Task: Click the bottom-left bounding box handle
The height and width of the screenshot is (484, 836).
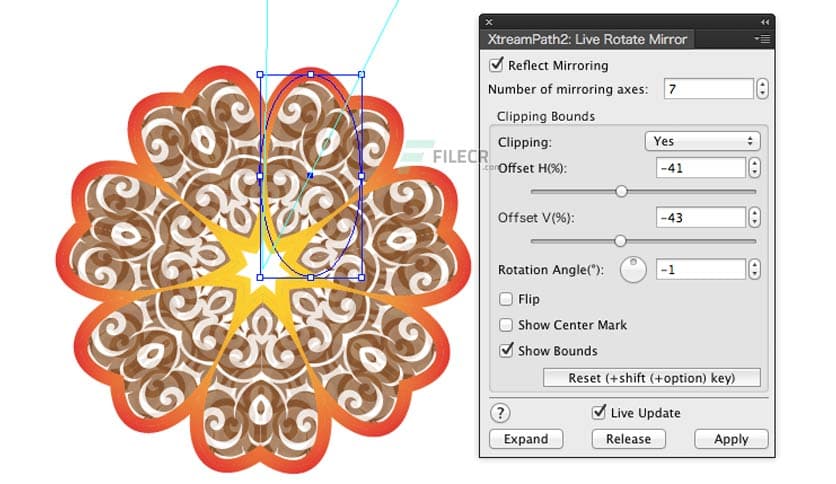Action: [x=260, y=277]
